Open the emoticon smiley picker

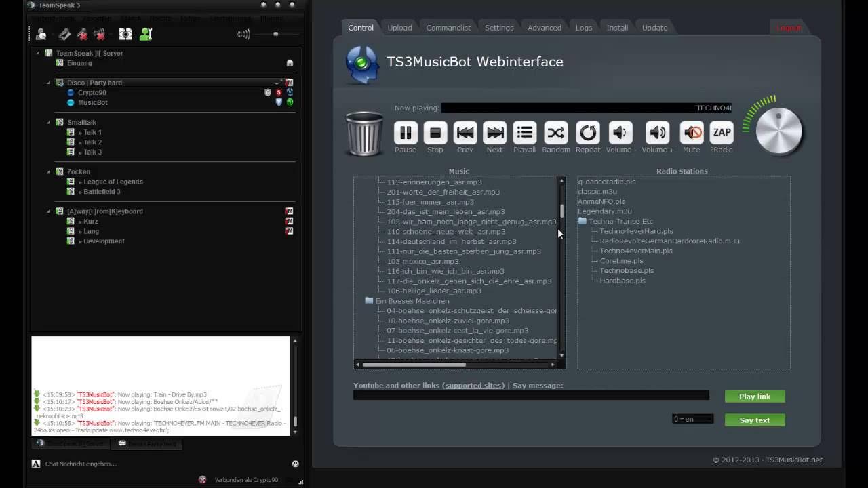(x=296, y=464)
